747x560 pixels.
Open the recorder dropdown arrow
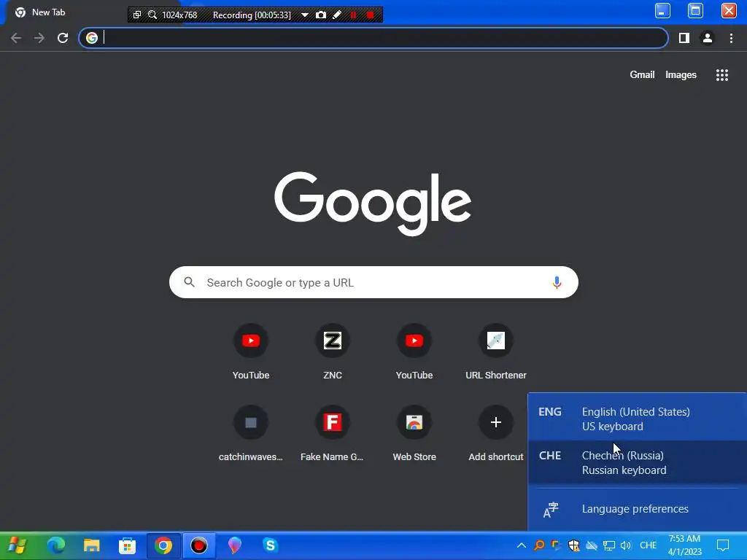pos(304,15)
